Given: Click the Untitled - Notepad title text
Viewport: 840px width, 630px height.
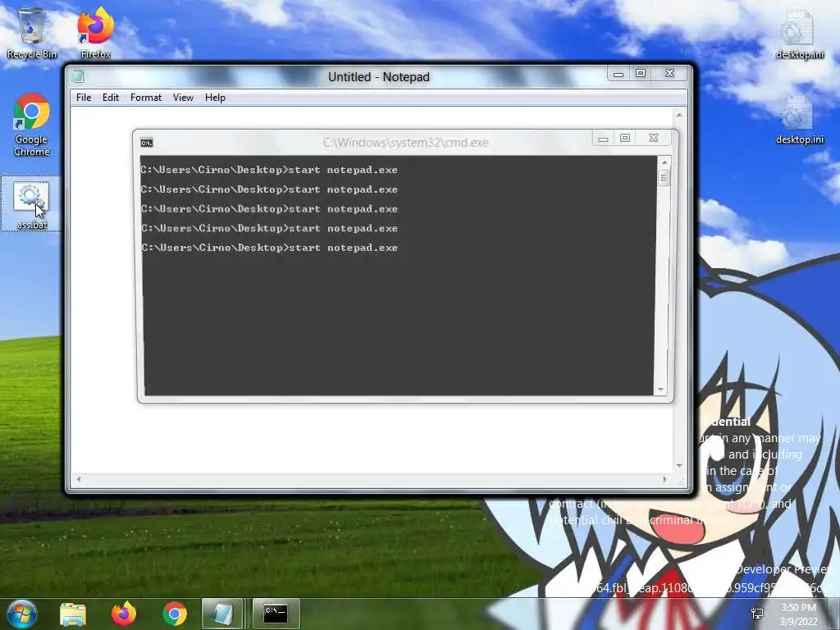Looking at the screenshot, I should point(379,77).
